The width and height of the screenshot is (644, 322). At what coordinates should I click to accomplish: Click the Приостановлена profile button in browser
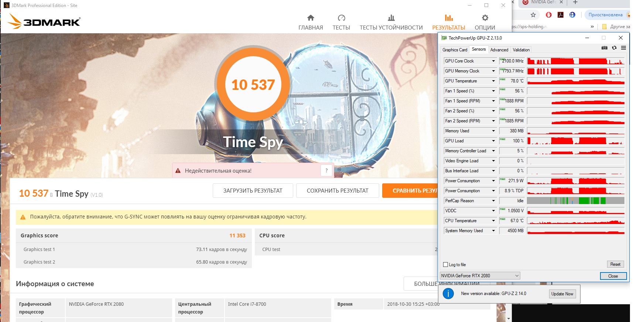[607, 15]
